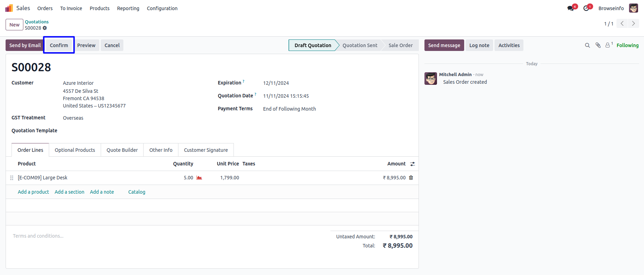Click Add a product link
Image resolution: width=644 pixels, height=275 pixels.
point(33,192)
